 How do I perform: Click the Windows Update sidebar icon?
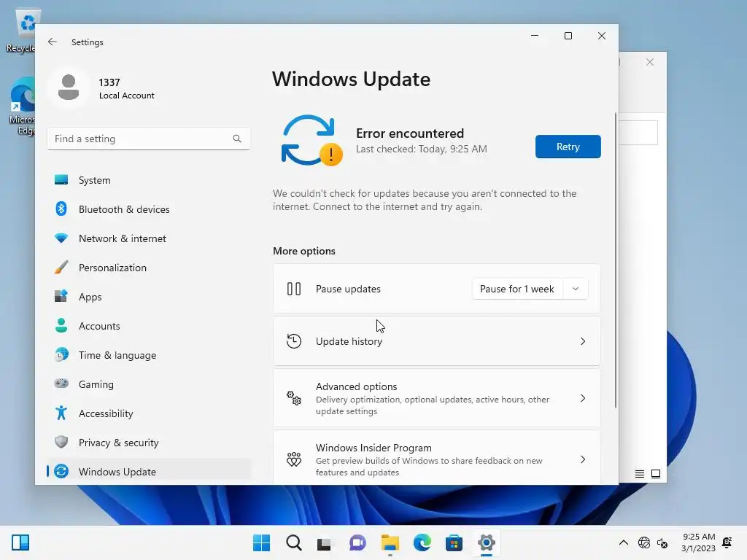click(61, 472)
